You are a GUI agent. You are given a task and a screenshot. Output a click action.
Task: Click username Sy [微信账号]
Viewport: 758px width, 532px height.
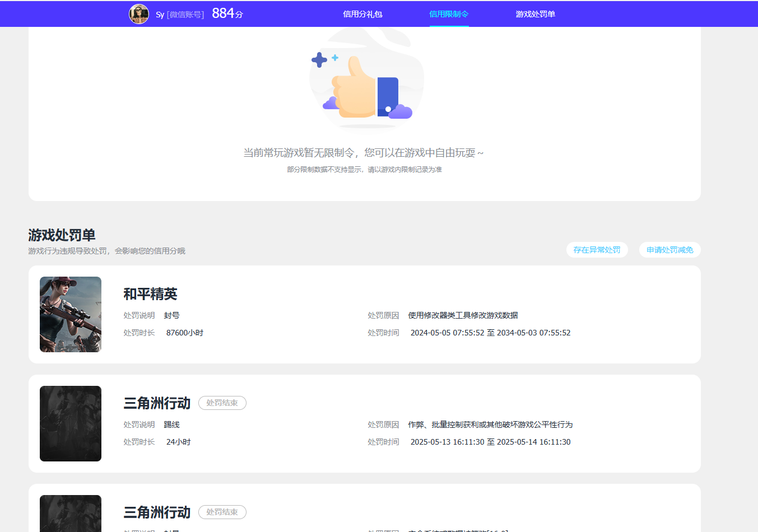tap(180, 15)
